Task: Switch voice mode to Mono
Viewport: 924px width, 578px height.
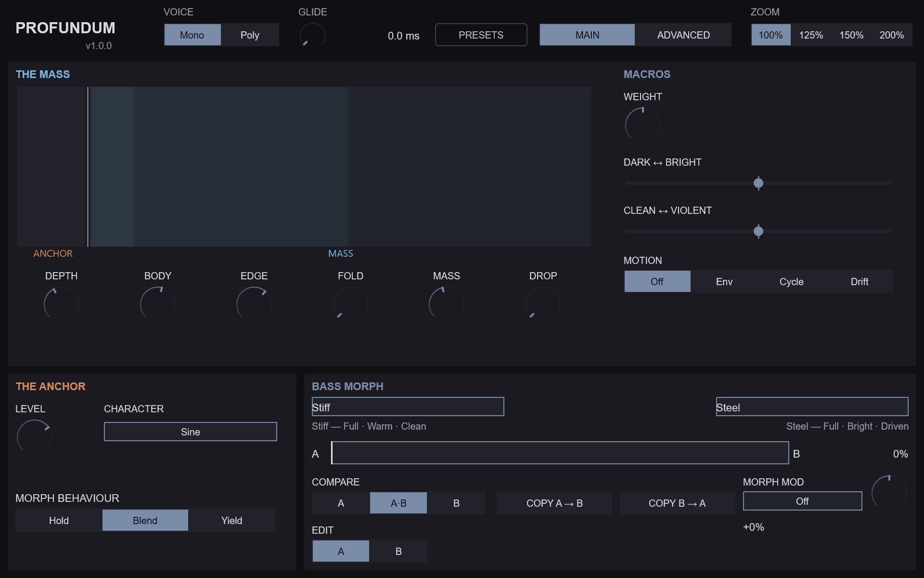Action: (x=192, y=35)
